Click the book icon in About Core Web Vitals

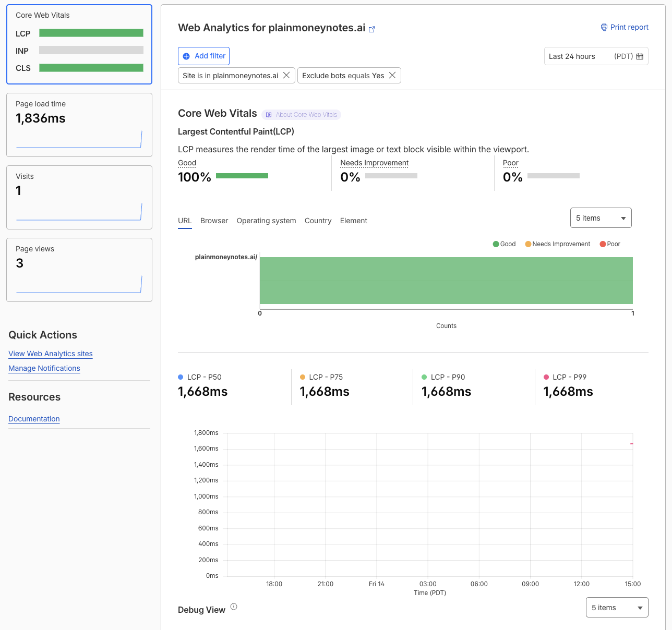coord(269,115)
